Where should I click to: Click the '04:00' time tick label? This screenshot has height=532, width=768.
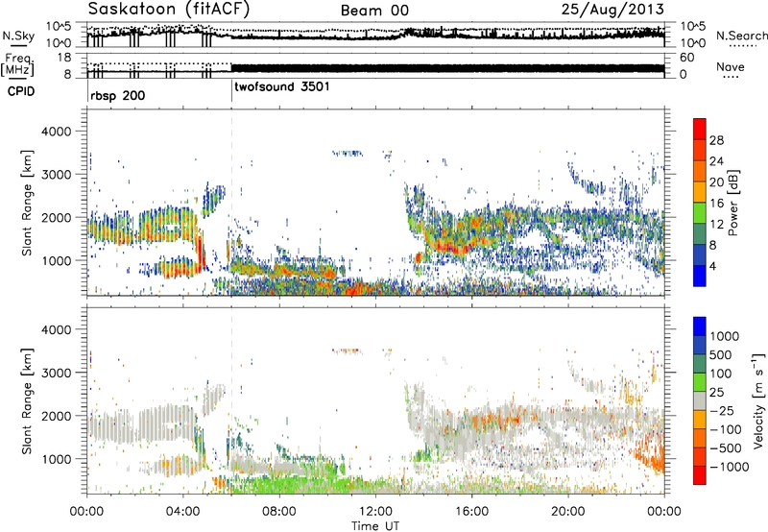[183, 512]
